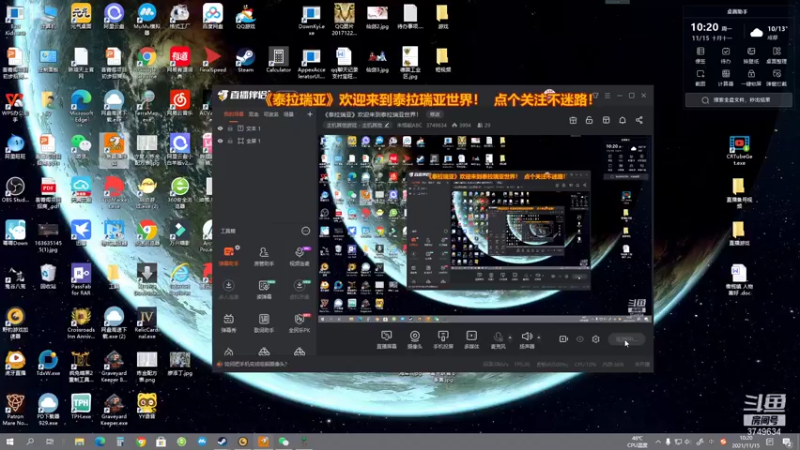Open the 多人连麦 download tool in the toolbox

[229, 289]
